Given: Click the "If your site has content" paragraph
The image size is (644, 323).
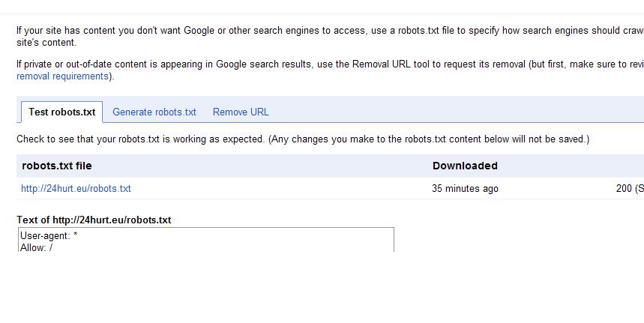Looking at the screenshot, I should click(225, 31).
